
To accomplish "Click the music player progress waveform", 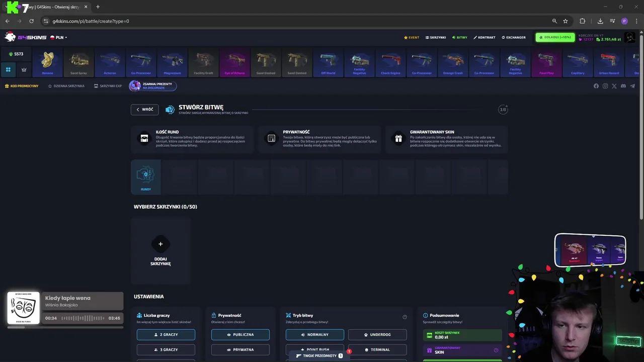I will 83,318.
